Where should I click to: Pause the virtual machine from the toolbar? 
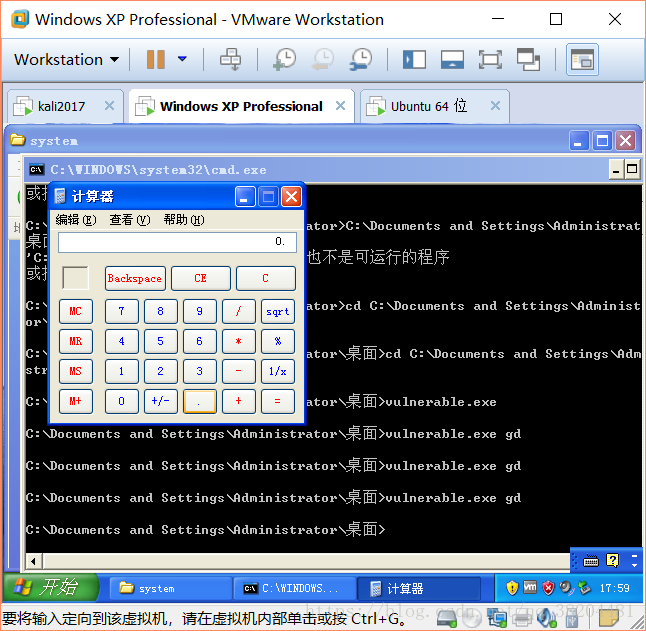click(156, 59)
